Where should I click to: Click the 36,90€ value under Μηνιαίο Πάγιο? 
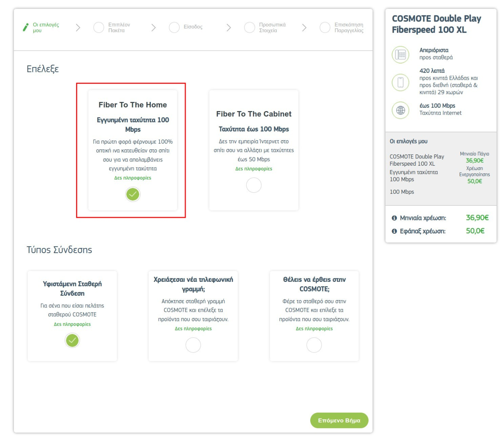click(x=475, y=161)
